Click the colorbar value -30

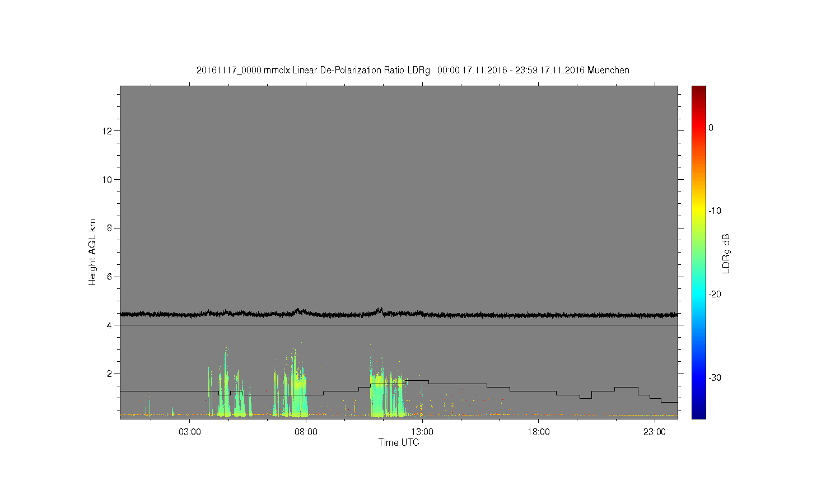point(715,378)
